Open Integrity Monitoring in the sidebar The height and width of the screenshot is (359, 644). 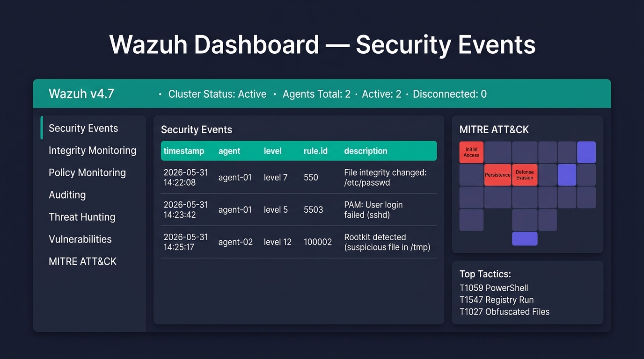tap(93, 151)
